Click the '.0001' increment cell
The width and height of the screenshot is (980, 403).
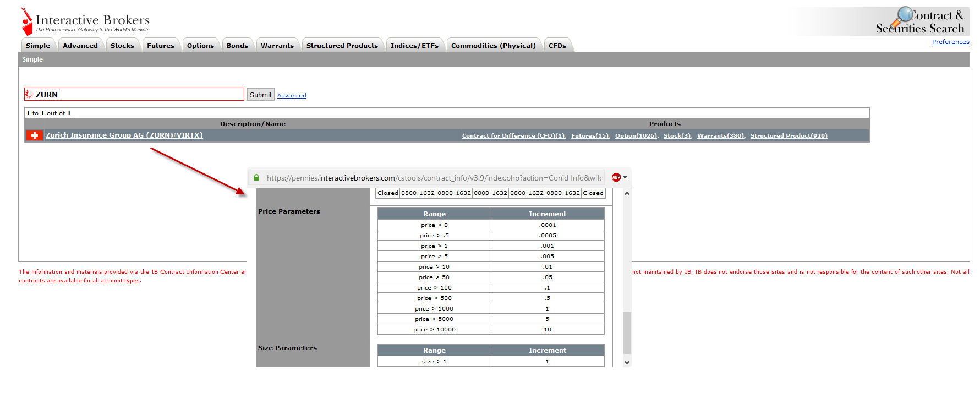(548, 225)
